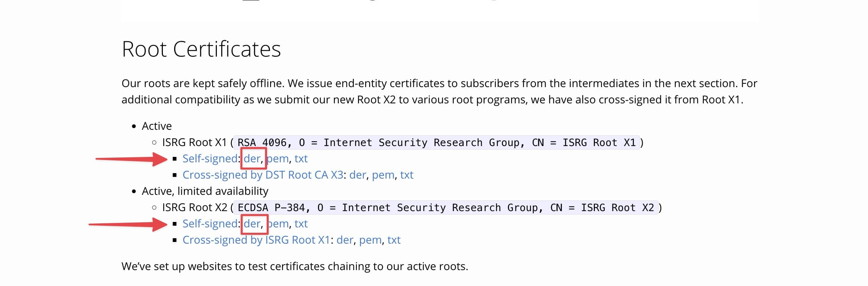Viewport: 868px width, 286px height.
Task: Download der for DST Root CA X3 cross-sign
Action: click(x=358, y=175)
